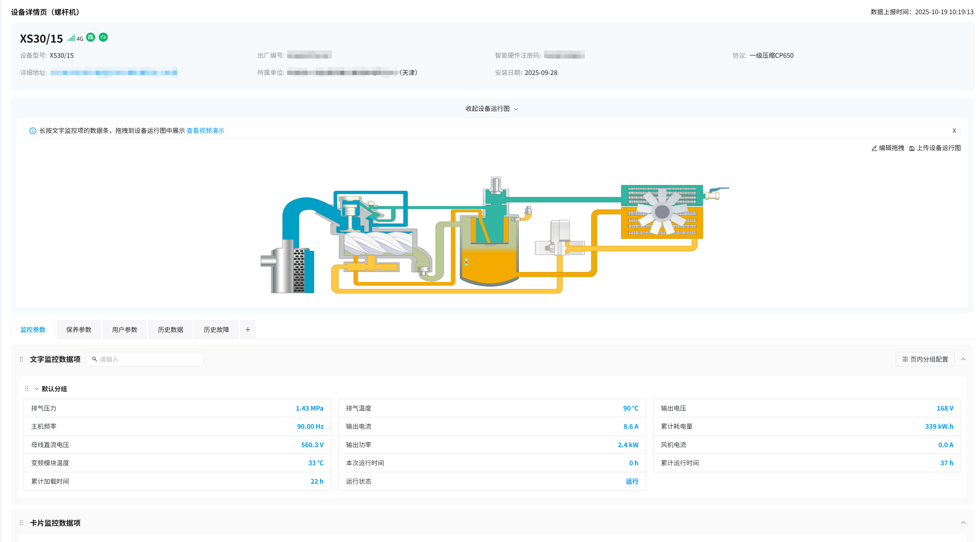Click the 运行状态 value 运行
This screenshot has height=542, width=980.
pos(632,481)
